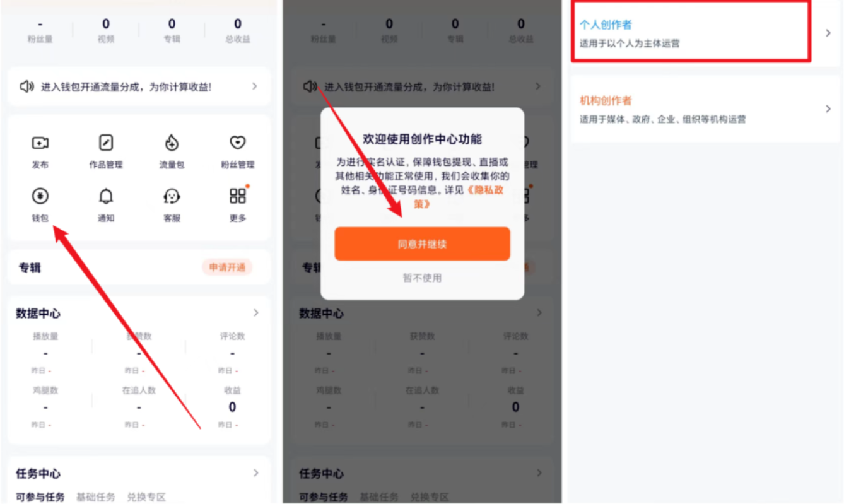Image resolution: width=844 pixels, height=504 pixels.
Task: Expand the 数据中心 chevron on the left screen
Action: click(255, 313)
